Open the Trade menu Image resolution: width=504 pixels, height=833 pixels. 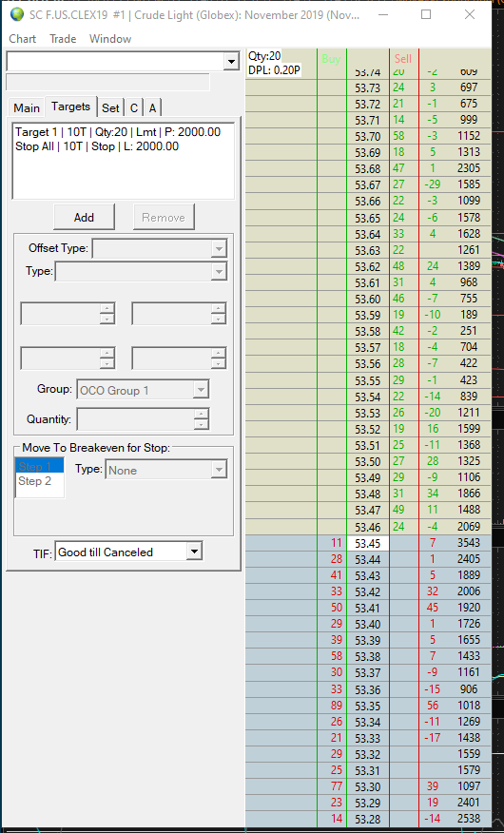[x=63, y=39]
